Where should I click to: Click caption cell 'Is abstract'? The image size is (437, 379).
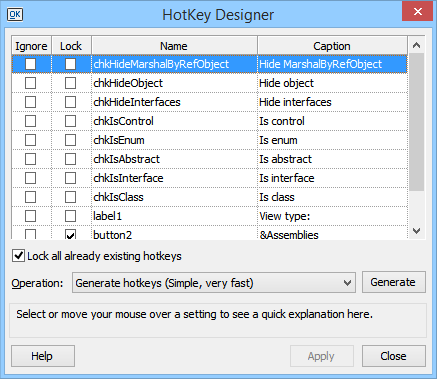[x=332, y=159]
